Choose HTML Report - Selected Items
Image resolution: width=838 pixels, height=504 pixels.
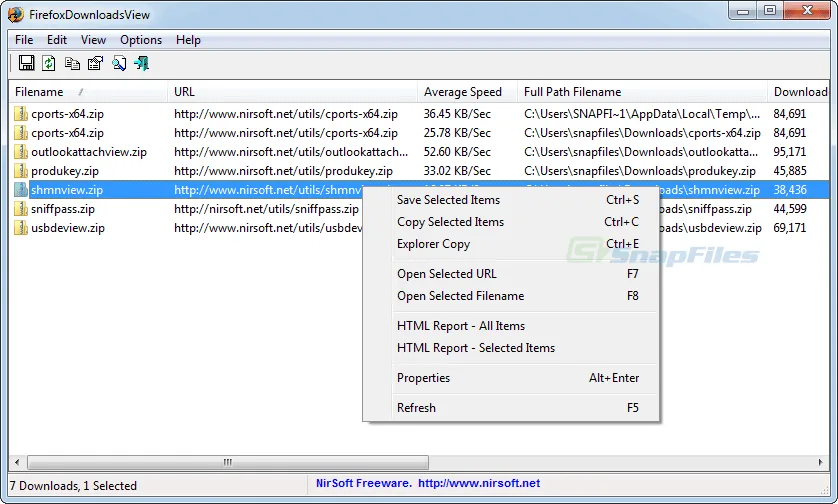point(510,347)
